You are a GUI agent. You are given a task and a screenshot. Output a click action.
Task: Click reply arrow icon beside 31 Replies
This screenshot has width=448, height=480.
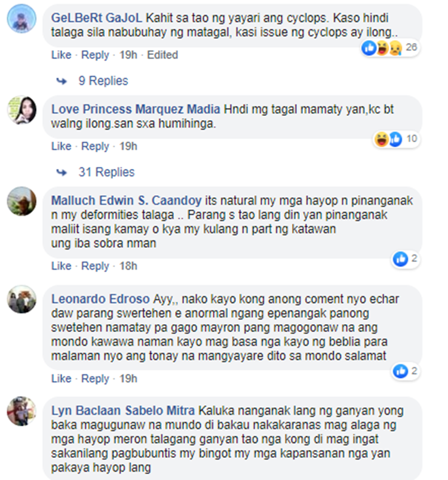point(62,173)
